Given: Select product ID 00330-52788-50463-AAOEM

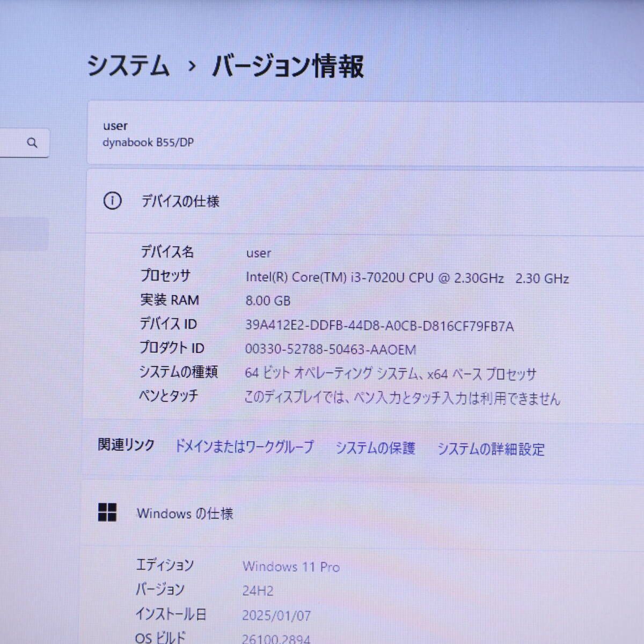Looking at the screenshot, I should click(x=330, y=350).
